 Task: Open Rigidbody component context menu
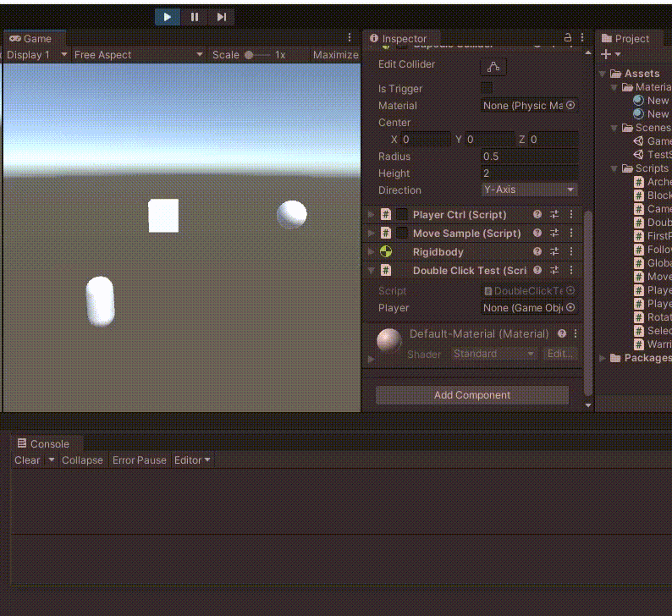point(571,251)
